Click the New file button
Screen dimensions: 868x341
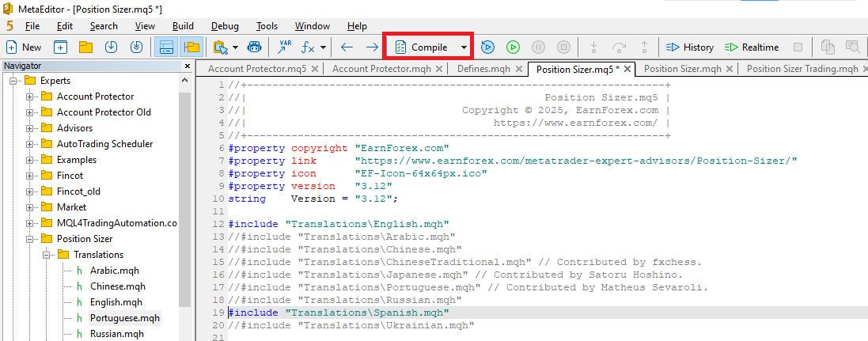(x=24, y=47)
